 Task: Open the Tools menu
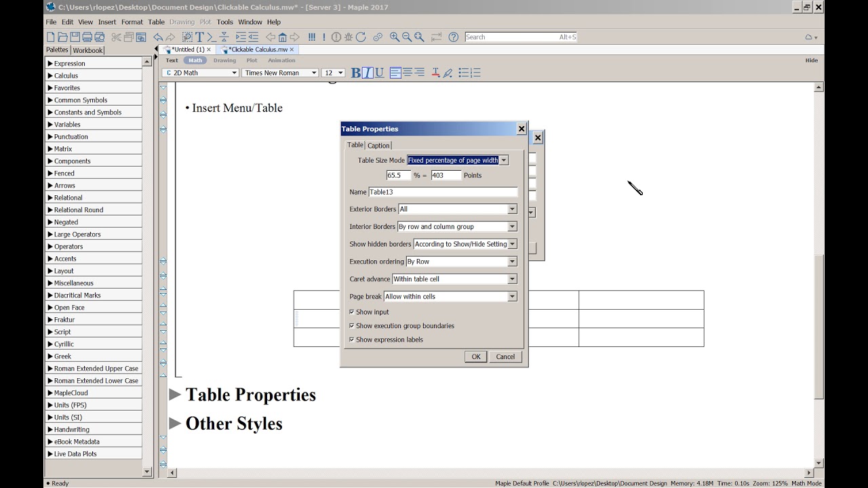(224, 22)
